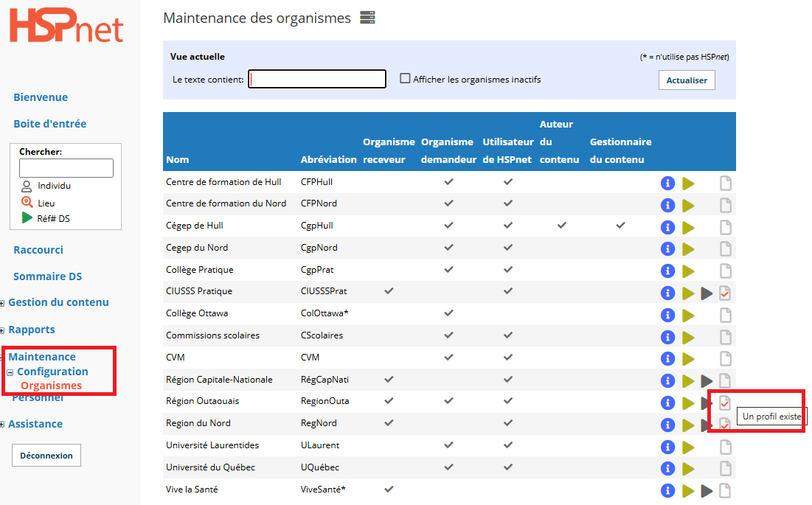Click the gray arrow for Vive la Santé
The height and width of the screenshot is (505, 812).
(x=707, y=490)
